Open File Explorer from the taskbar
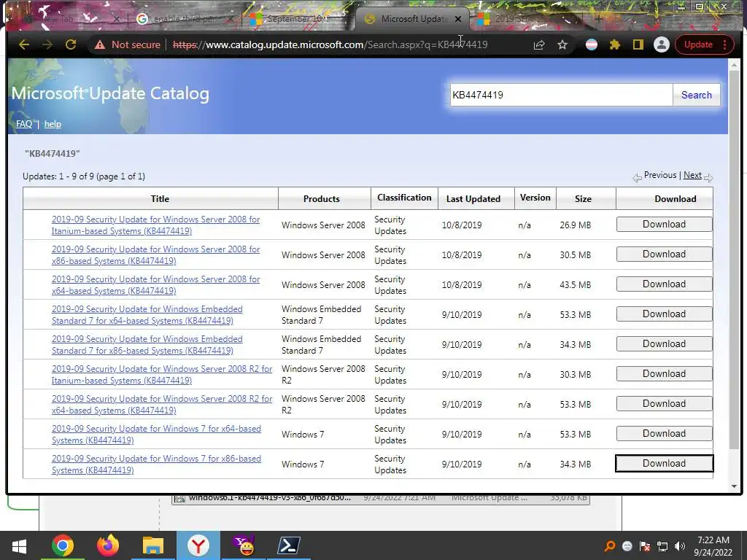747x560 pixels. pos(153,545)
